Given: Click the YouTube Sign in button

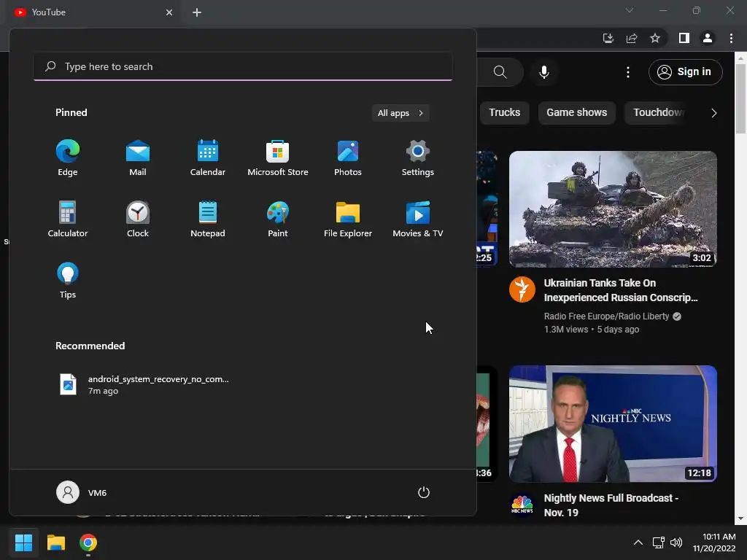Looking at the screenshot, I should click(685, 72).
